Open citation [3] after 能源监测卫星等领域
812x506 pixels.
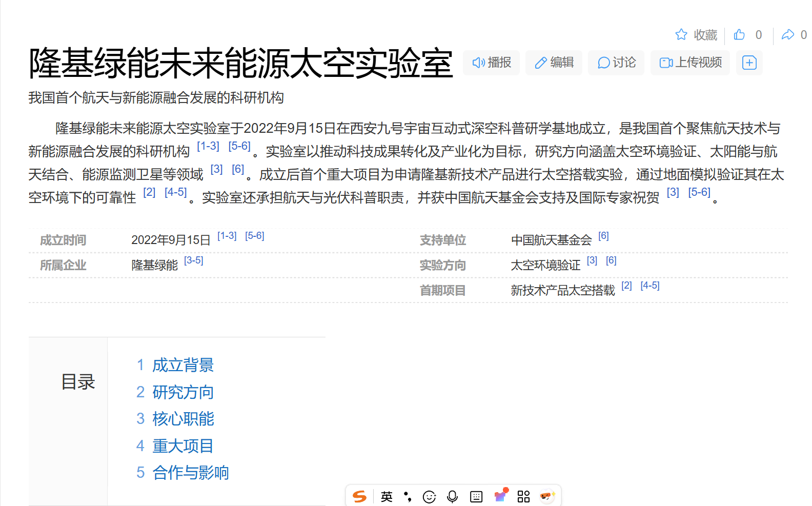(x=217, y=169)
